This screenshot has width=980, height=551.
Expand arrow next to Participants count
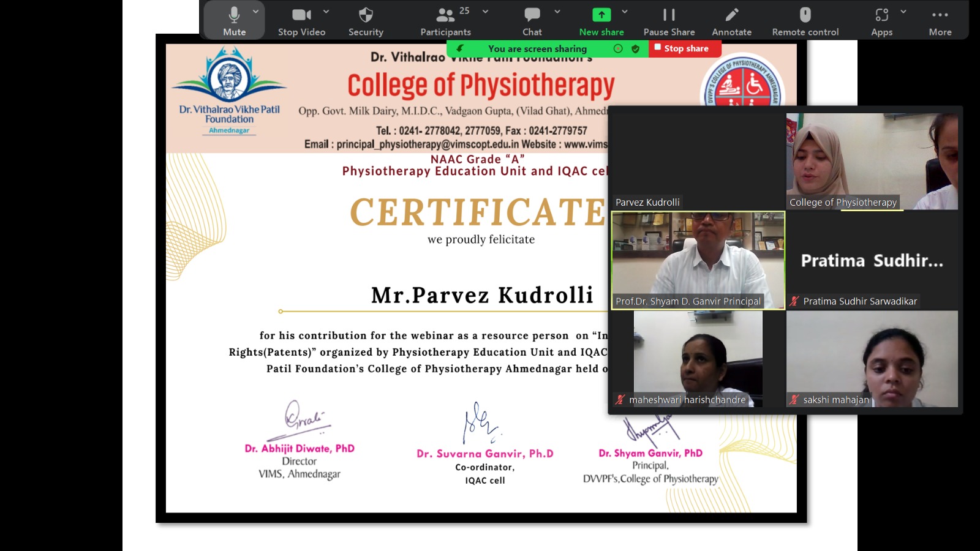485,12
